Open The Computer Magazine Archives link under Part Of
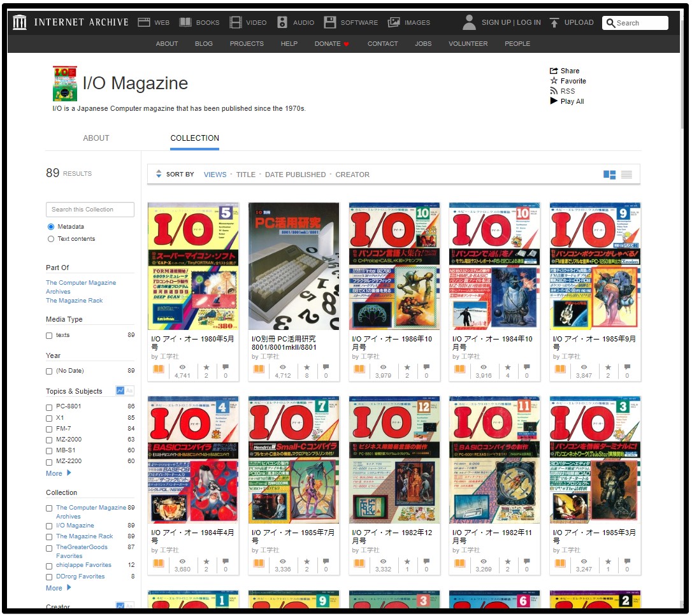692x616 pixels. click(81, 287)
